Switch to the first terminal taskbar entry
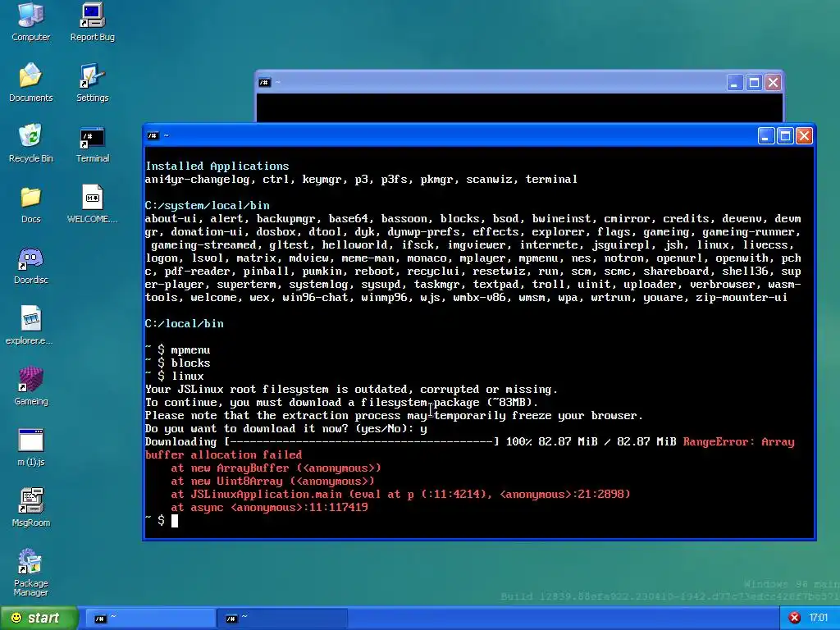The image size is (840, 630). (149, 619)
